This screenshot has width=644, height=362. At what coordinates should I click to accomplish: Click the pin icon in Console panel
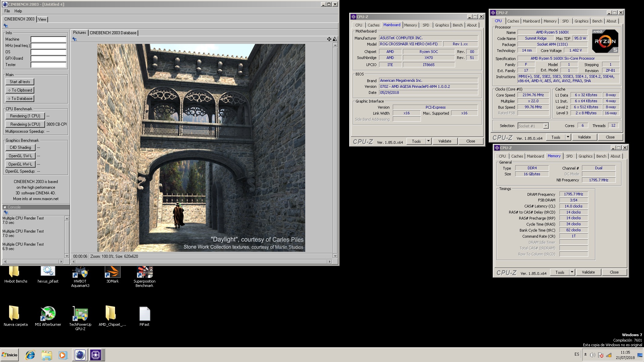[x=6, y=213]
